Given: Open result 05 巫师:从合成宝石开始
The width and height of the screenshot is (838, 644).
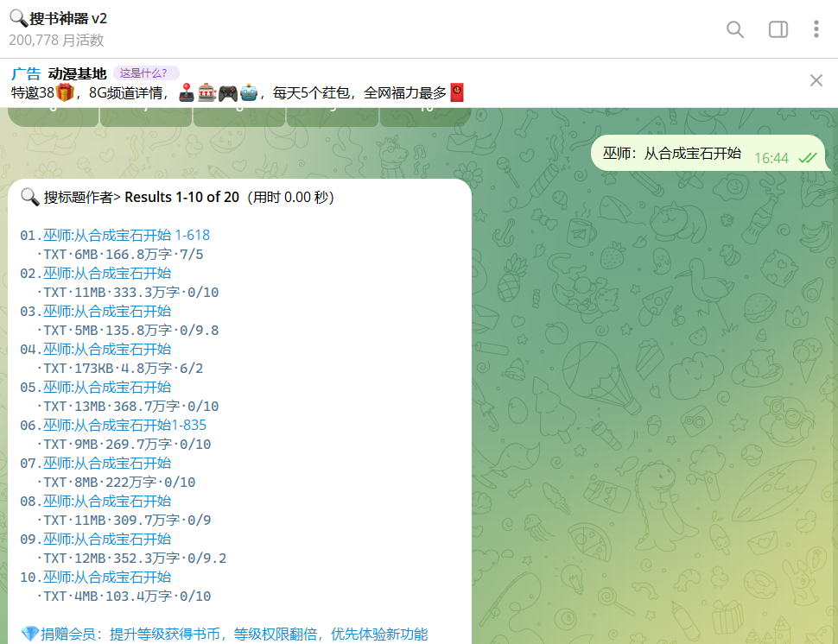Looking at the screenshot, I should point(107,387).
